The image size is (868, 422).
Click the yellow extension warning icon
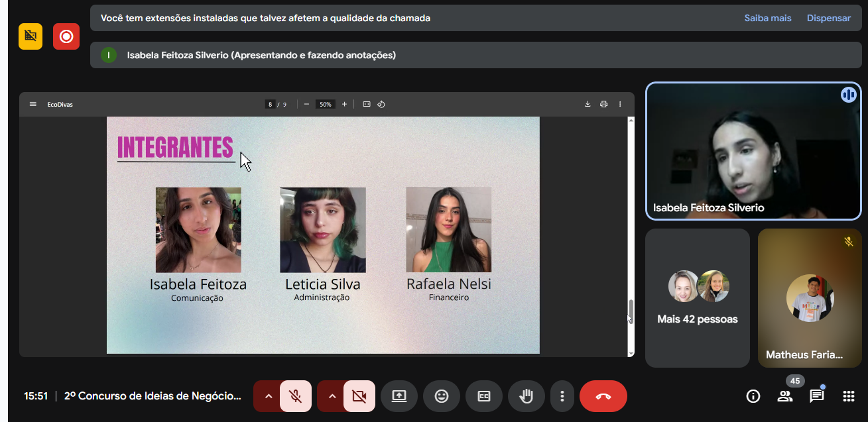31,36
